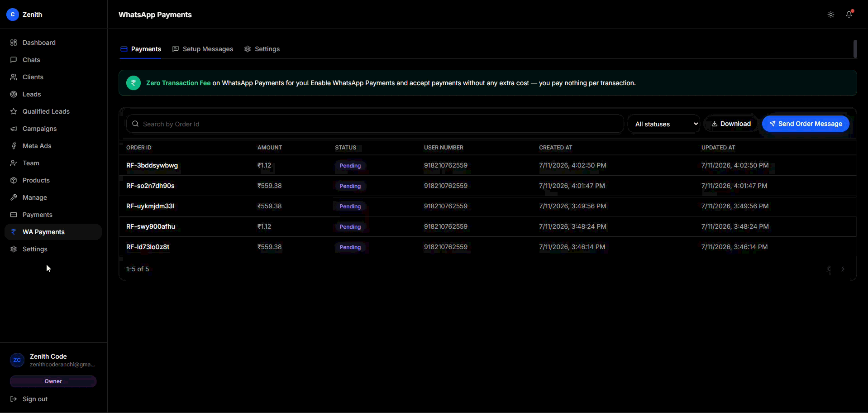Viewport: 868px width, 413px height.
Task: Open Campaigns in sidebar
Action: (53, 129)
